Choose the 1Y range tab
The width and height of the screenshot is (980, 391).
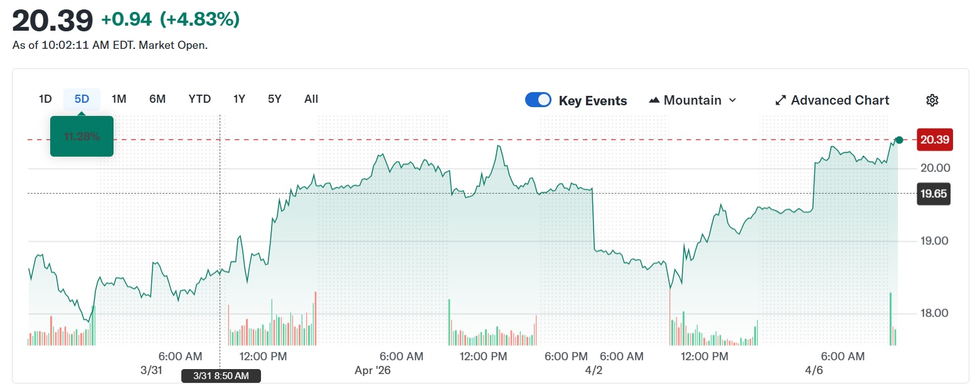tap(239, 99)
